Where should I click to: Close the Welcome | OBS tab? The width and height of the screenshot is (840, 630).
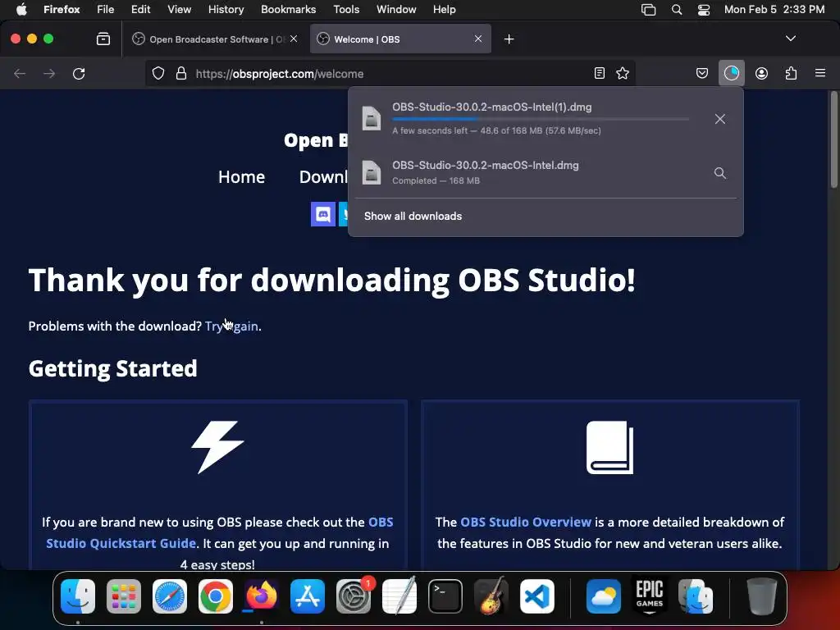tap(478, 39)
